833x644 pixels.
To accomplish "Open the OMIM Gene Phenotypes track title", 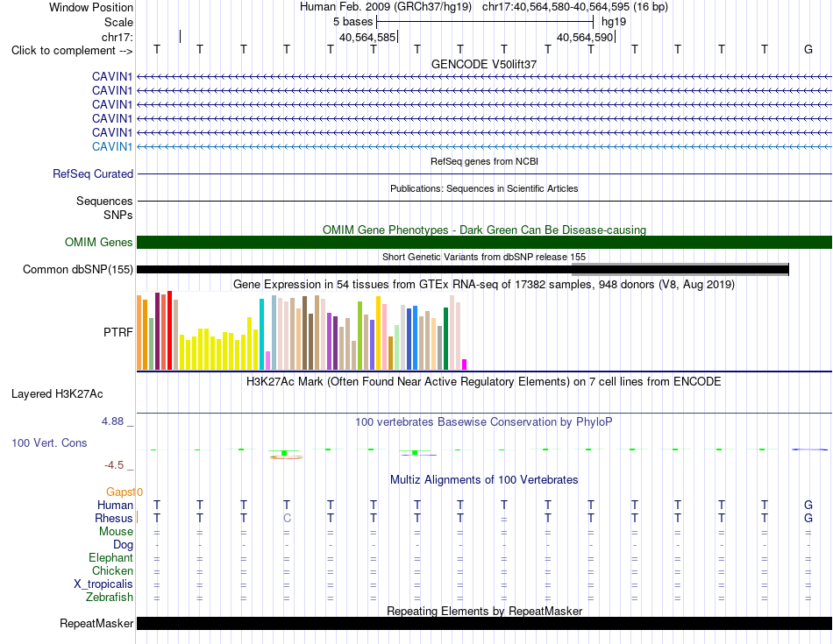I will pos(484,230).
